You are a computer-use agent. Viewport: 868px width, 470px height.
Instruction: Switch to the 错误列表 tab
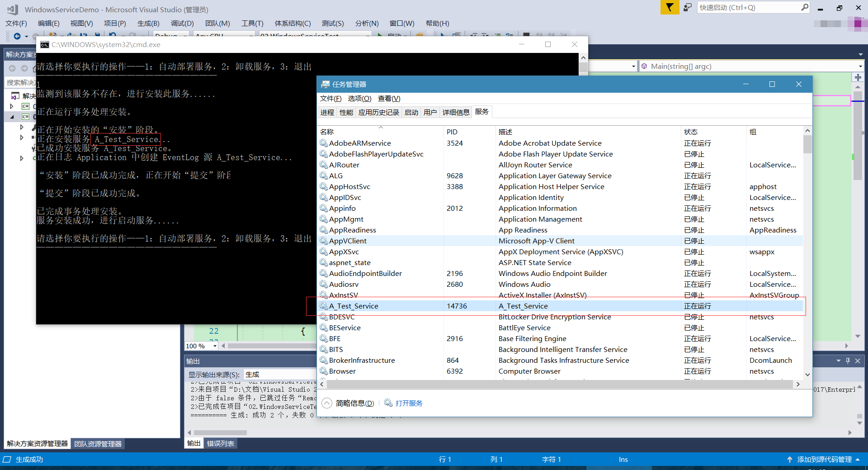pyautogui.click(x=221, y=443)
